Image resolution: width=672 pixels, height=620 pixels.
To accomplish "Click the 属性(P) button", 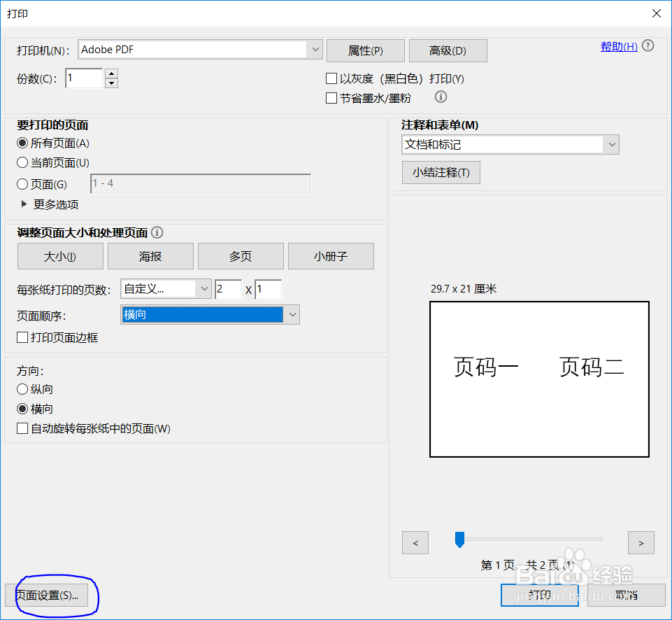I will [x=365, y=50].
